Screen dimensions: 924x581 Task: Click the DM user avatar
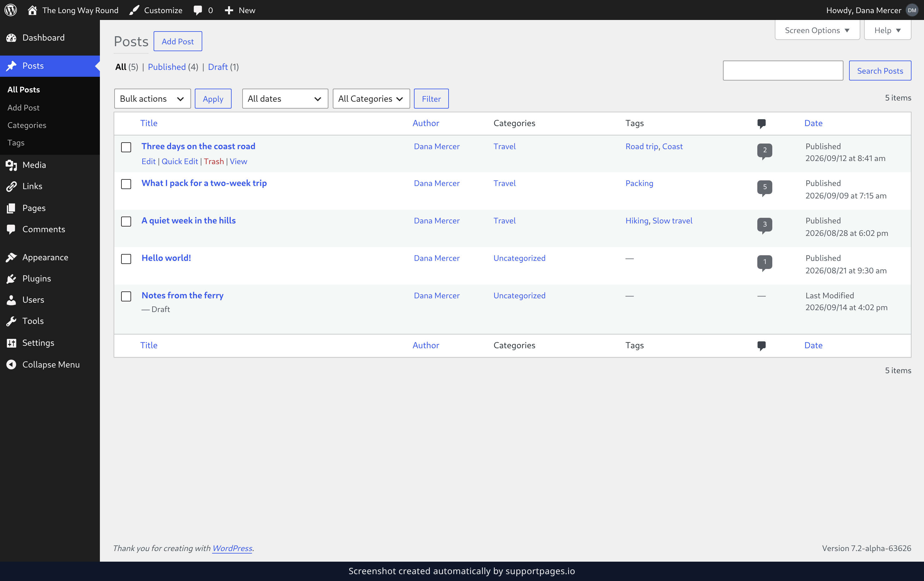pyautogui.click(x=912, y=10)
